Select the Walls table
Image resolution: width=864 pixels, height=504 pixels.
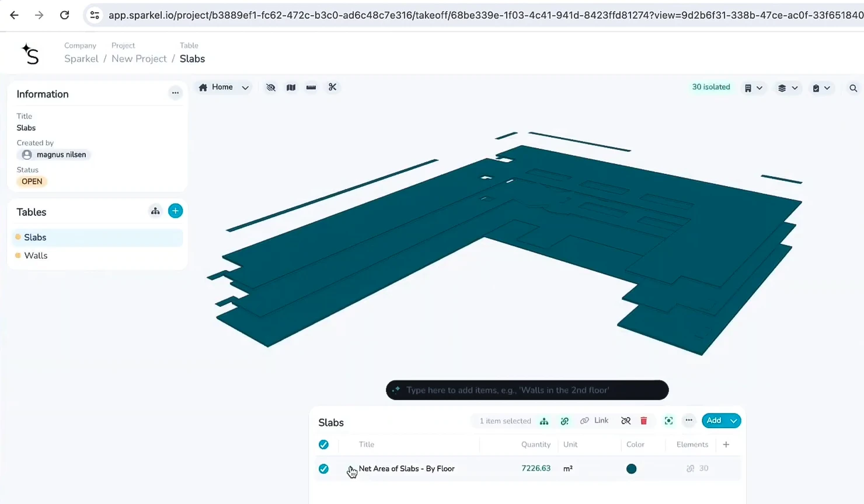pyautogui.click(x=36, y=256)
